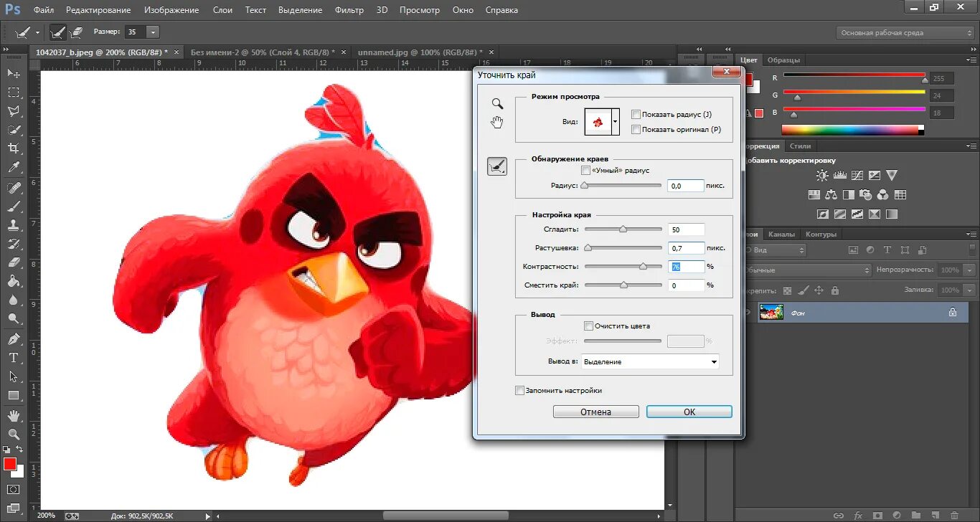Enable Показать радиус (J) checkbox
Viewport: 980px width, 522px height.
[636, 114]
